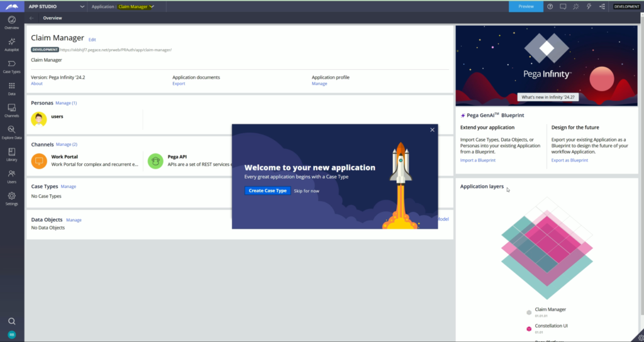Click the Pega API green icon
The height and width of the screenshot is (342, 644).
(155, 160)
